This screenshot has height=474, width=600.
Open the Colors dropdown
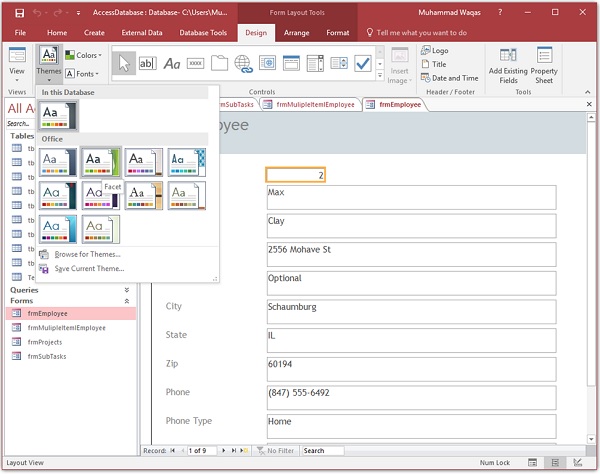click(84, 55)
